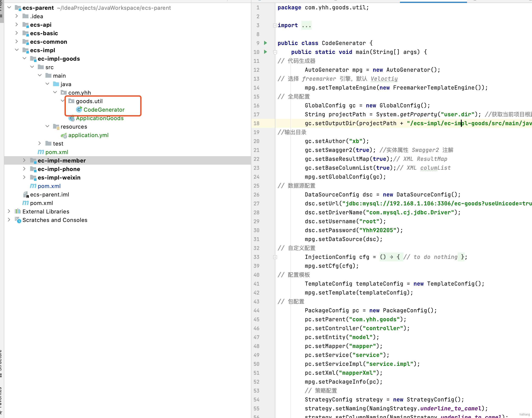This screenshot has width=532, height=418.
Task: Collapse the main method fold marker
Action: [275, 52]
